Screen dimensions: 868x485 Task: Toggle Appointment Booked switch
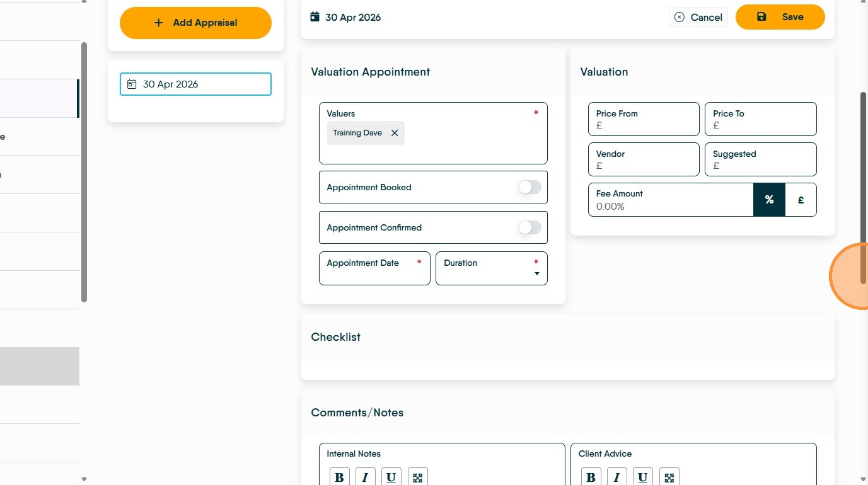[x=529, y=187]
